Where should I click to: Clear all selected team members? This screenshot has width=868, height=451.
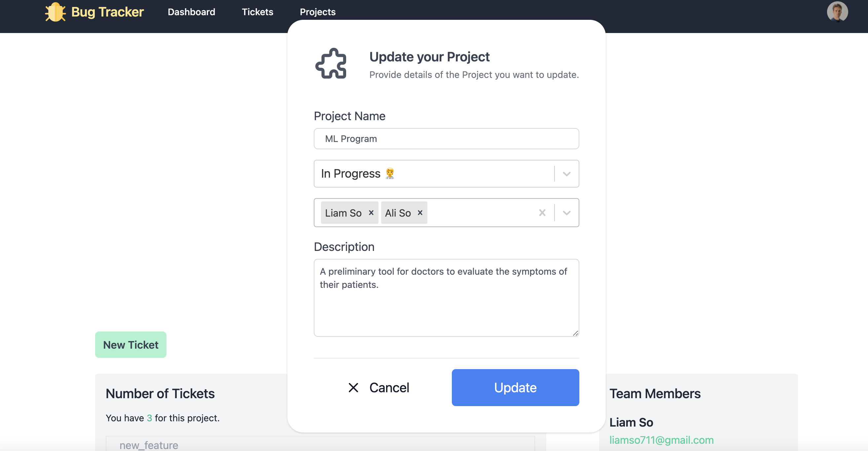[542, 213]
